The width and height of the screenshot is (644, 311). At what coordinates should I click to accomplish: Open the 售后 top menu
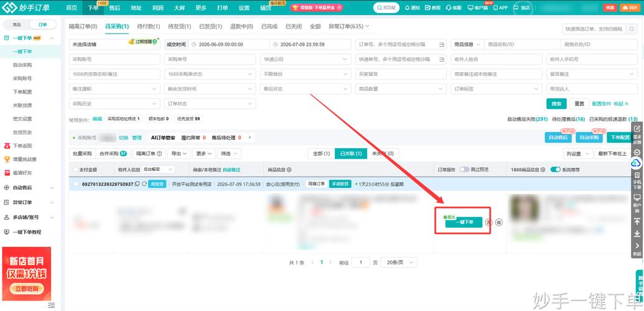pyautogui.click(x=114, y=8)
